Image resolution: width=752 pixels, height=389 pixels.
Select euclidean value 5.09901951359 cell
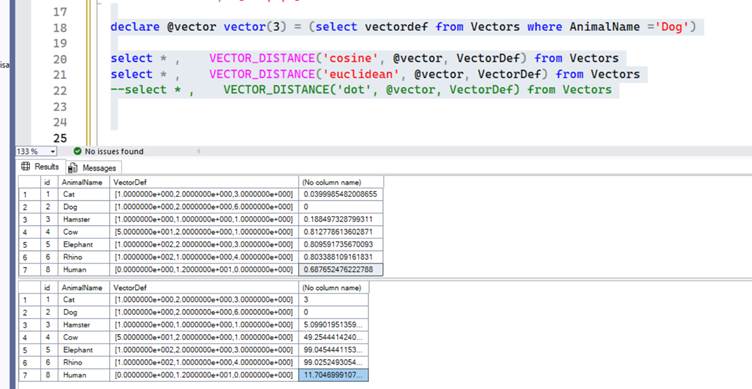pyautogui.click(x=333, y=325)
